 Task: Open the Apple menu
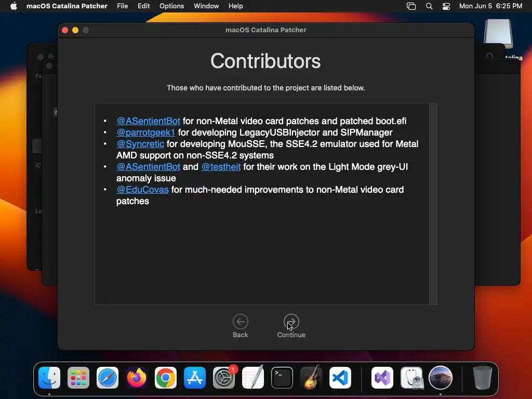pos(14,6)
